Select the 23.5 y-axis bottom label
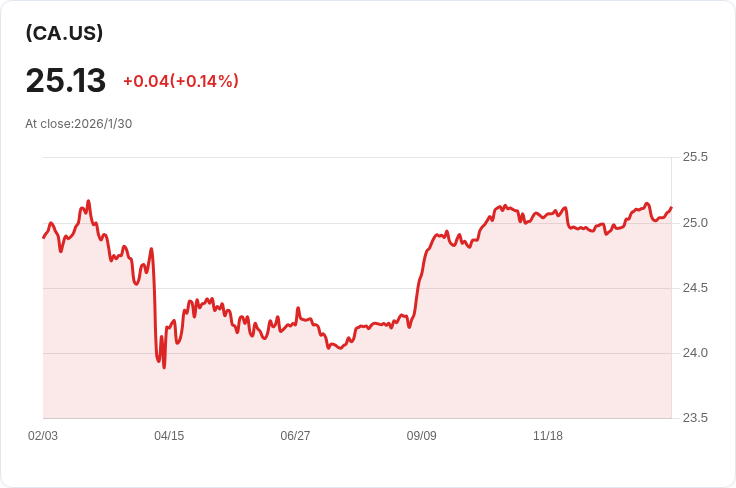Screen dimensions: 736x488 coord(695,418)
